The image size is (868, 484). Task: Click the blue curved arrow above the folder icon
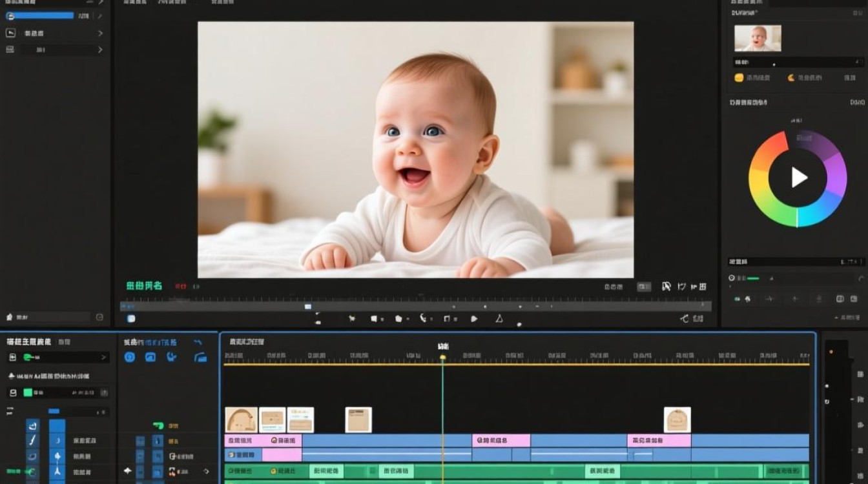[198, 342]
